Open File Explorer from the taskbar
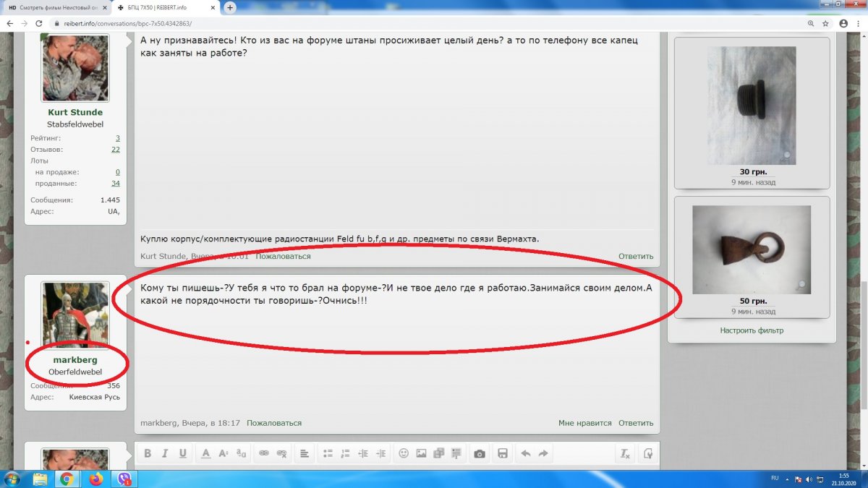This screenshot has width=868, height=488. pyautogui.click(x=41, y=479)
